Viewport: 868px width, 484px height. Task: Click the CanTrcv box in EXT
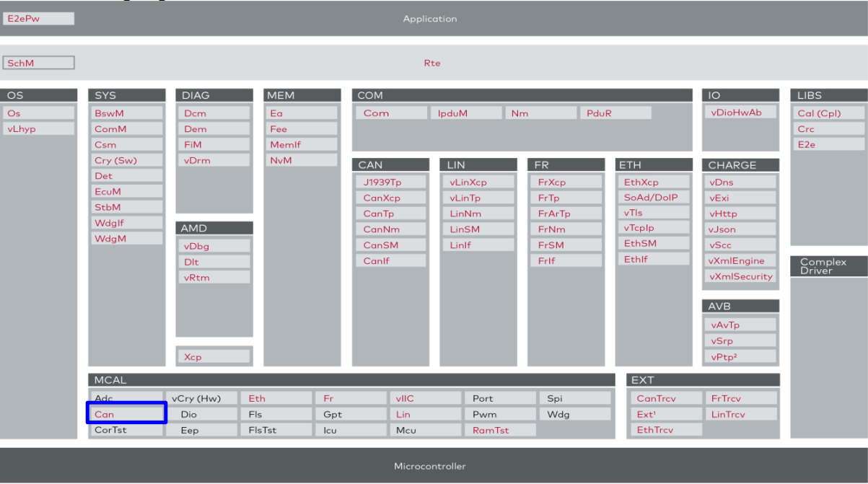(x=667, y=398)
